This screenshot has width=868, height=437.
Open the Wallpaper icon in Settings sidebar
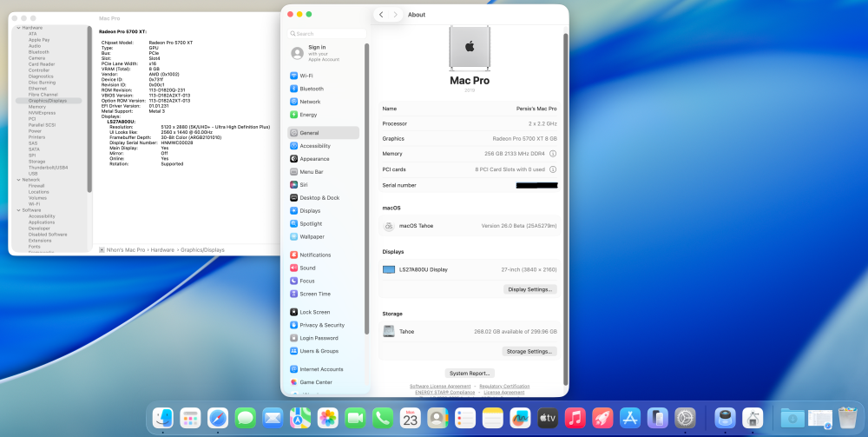pyautogui.click(x=294, y=236)
